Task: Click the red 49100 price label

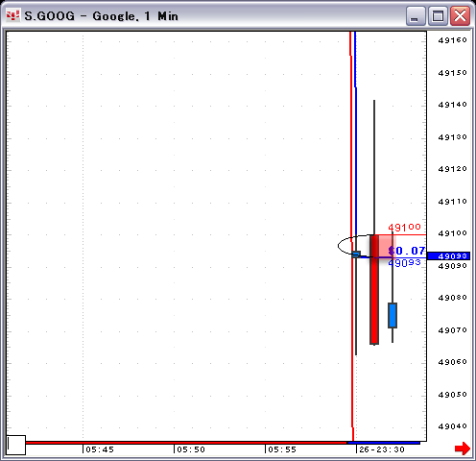Action: click(x=404, y=228)
